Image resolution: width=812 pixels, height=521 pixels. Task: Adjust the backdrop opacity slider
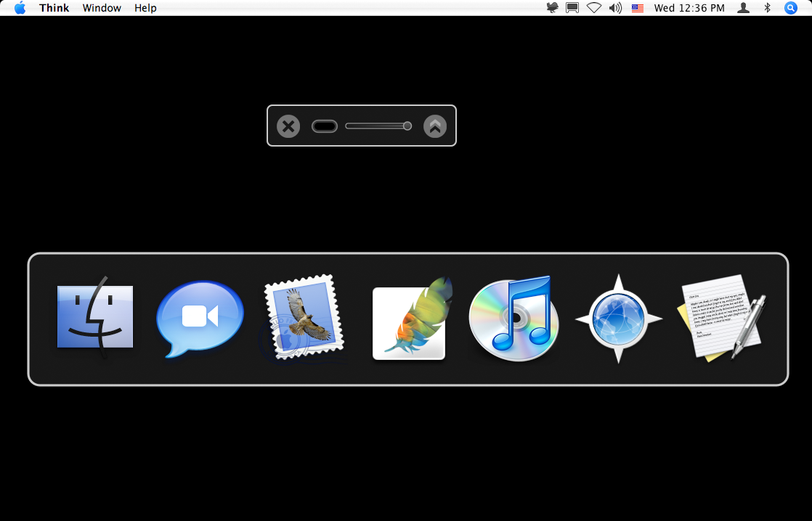(x=378, y=126)
